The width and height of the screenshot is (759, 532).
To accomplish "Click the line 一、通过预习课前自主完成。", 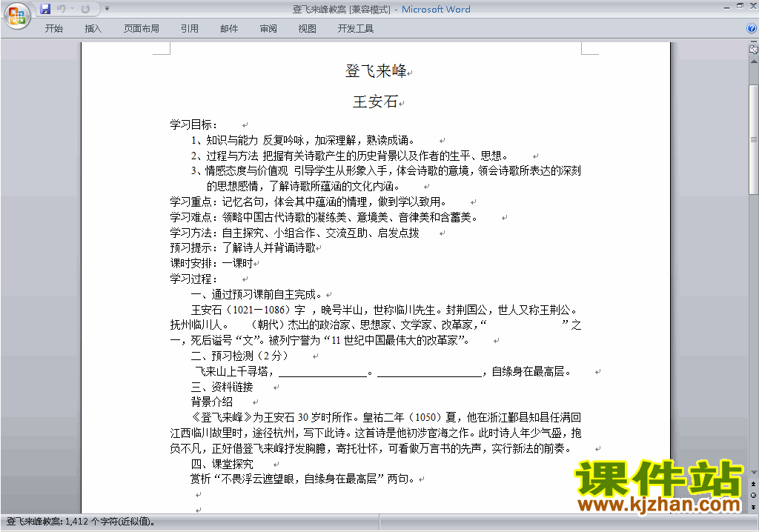I will pos(256,294).
